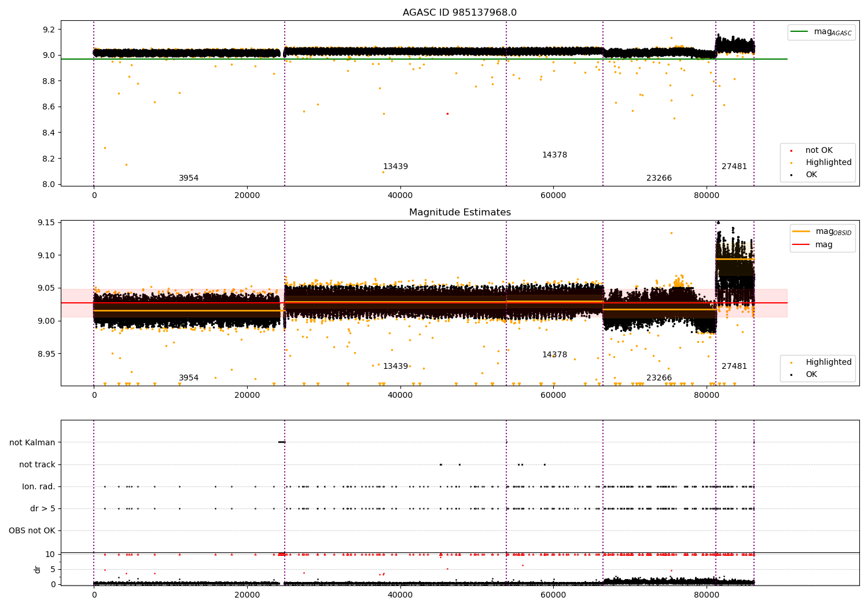Click obsid label 3954 in top panel
The height and width of the screenshot is (608, 868).
189,178
